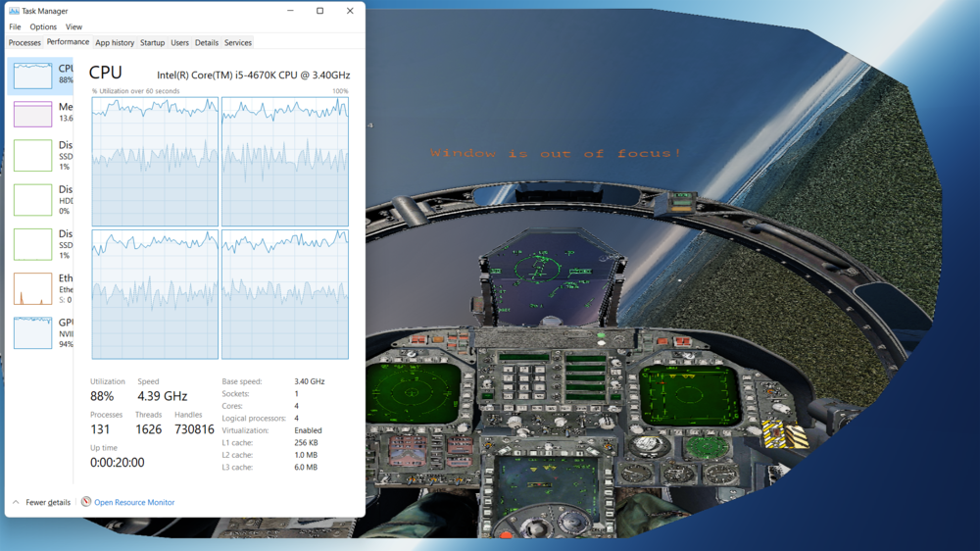This screenshot has width=980, height=551.
Task: Click the 730816 handles count
Action: click(194, 429)
